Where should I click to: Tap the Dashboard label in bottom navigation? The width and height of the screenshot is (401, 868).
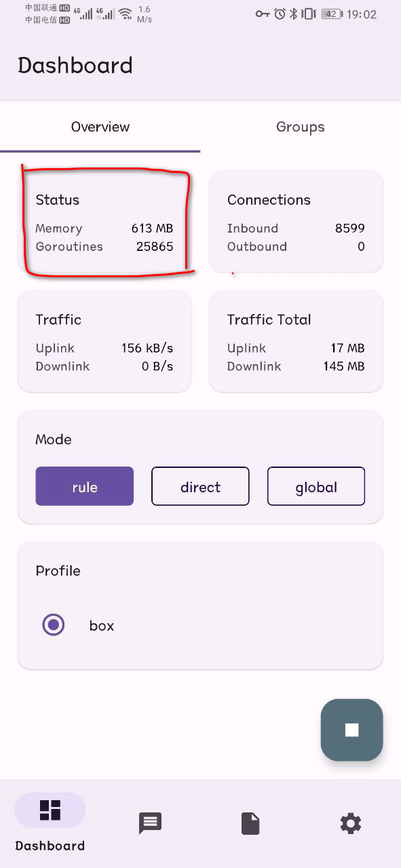click(x=50, y=846)
